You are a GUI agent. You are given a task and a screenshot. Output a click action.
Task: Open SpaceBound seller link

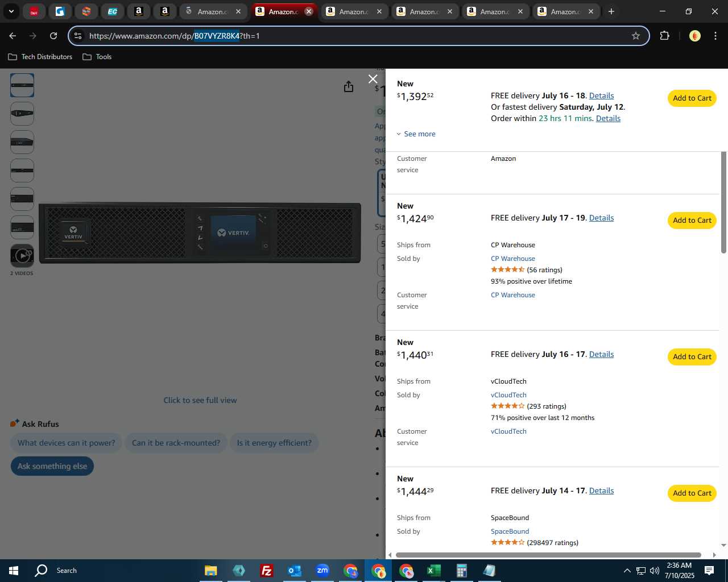pyautogui.click(x=510, y=531)
